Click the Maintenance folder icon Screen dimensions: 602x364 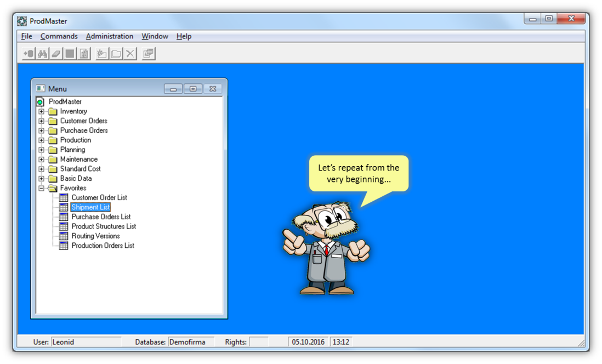53,160
